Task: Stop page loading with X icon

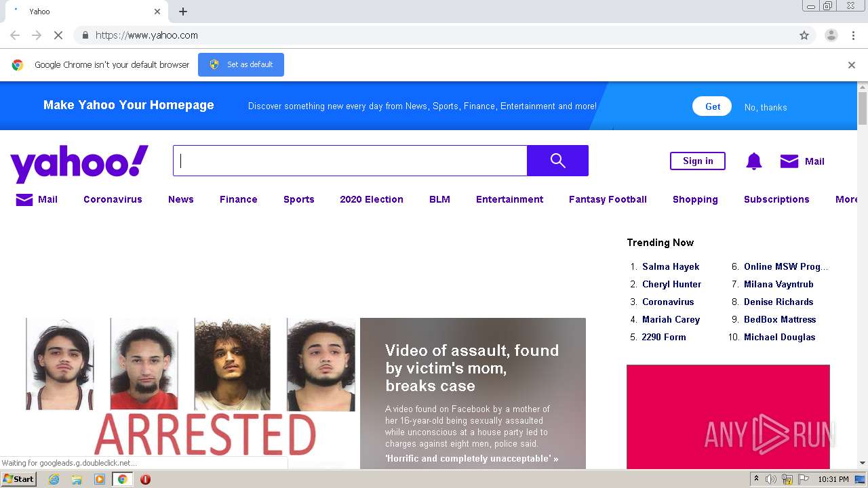Action: (x=58, y=35)
